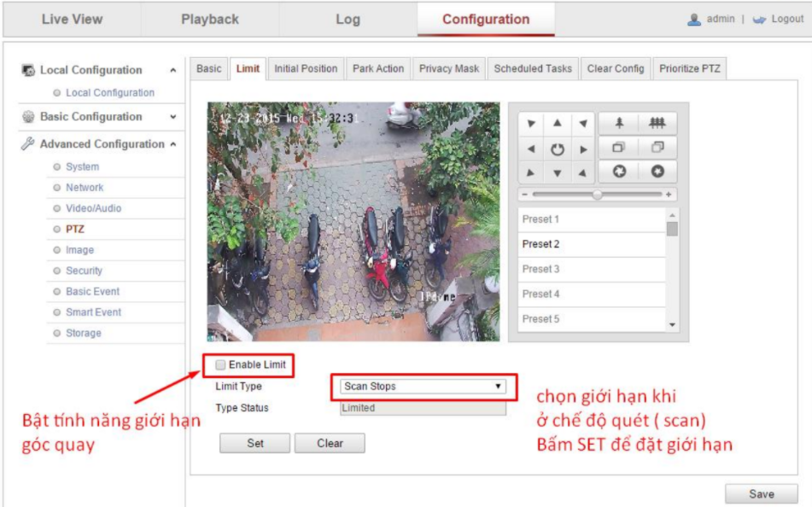Screen dimensions: 812x507
Task: Adjust the PTZ speed slider
Action: (x=596, y=195)
